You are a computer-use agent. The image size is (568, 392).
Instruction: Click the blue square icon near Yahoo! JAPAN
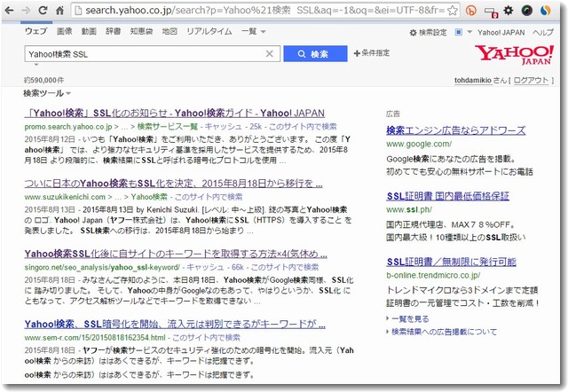click(x=458, y=32)
